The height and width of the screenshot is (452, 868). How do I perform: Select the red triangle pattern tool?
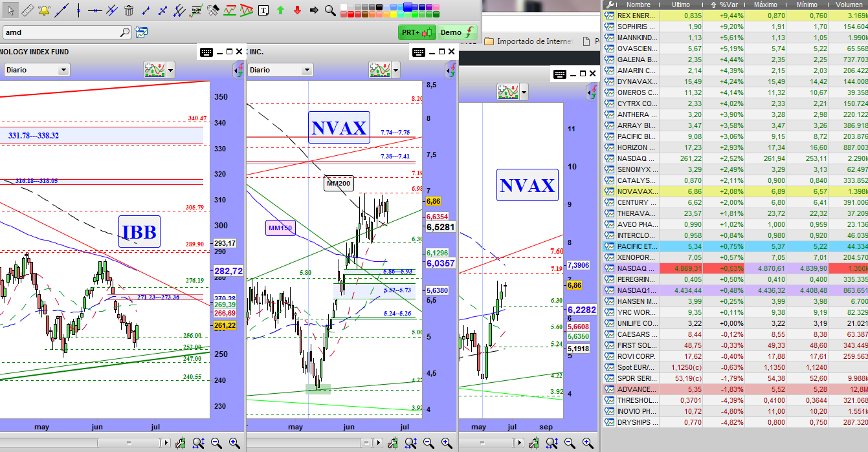247,10
